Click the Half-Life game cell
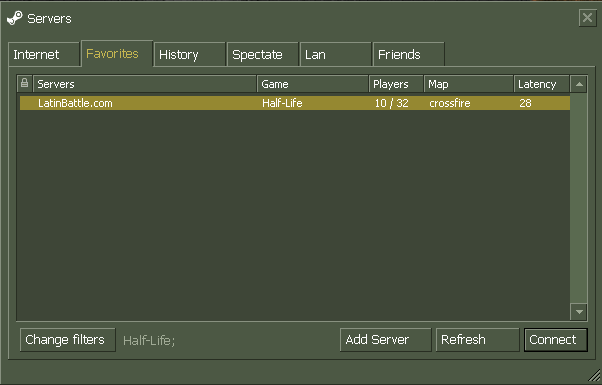 click(x=282, y=103)
